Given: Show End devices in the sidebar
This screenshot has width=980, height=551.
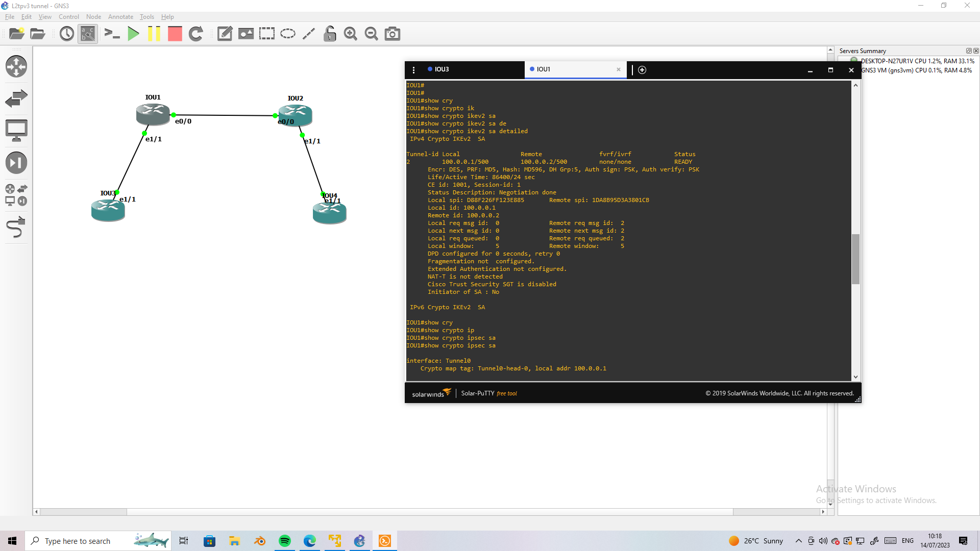Looking at the screenshot, I should click(16, 130).
